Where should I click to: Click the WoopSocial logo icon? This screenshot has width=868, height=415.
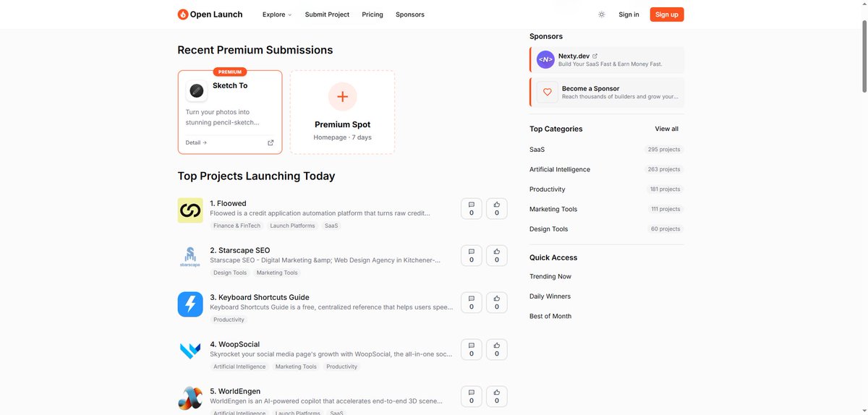(x=190, y=351)
